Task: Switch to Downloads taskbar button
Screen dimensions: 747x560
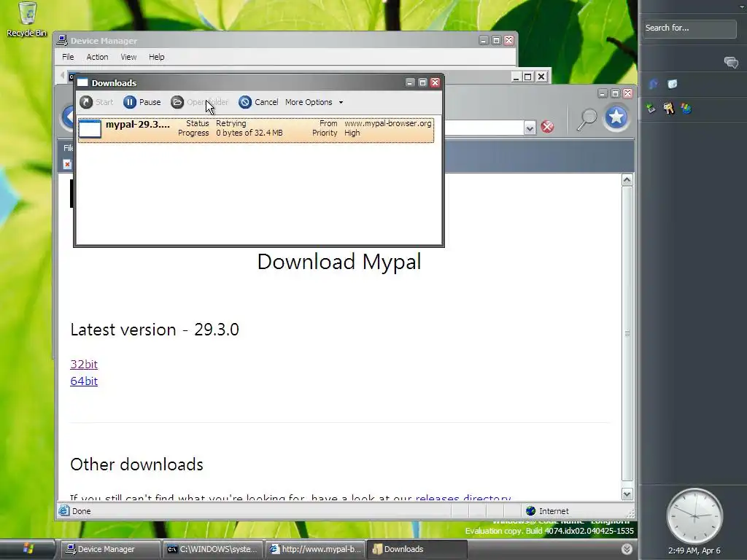Action: tap(417, 549)
